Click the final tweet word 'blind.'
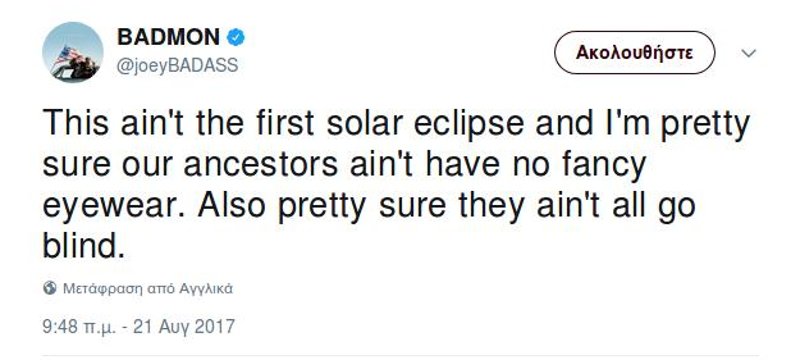Image resolution: width=800 pixels, height=360 pixels. 84,246
